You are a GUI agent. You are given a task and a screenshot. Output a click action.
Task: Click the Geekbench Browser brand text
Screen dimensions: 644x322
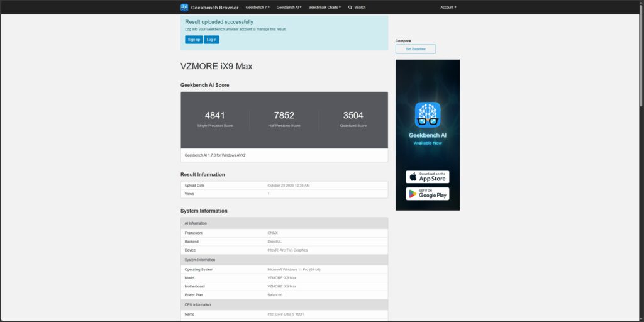(214, 8)
